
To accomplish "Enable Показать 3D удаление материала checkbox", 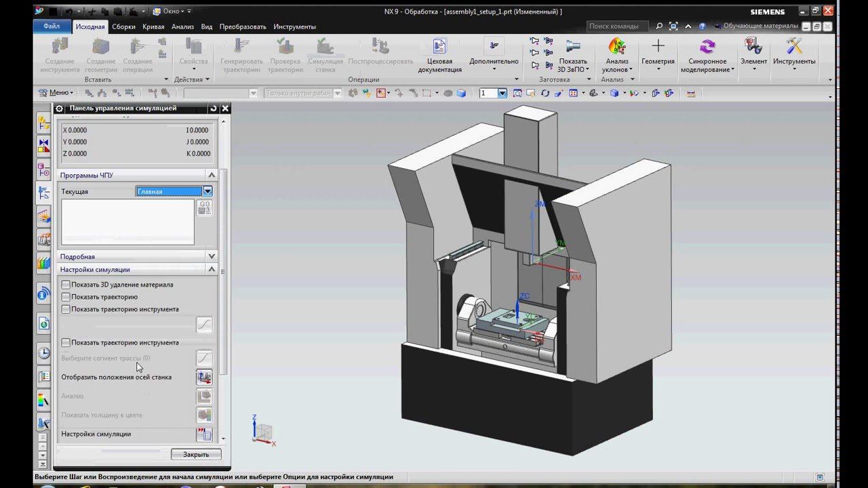I will point(66,285).
